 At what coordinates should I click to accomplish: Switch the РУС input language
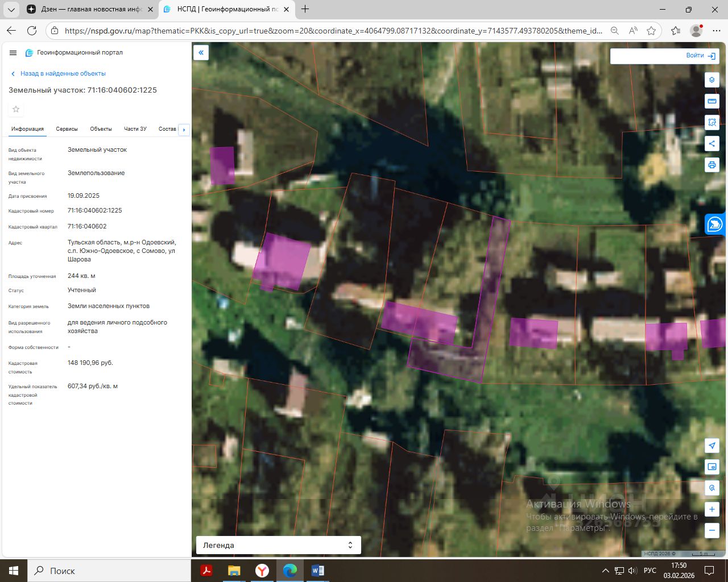[650, 571]
